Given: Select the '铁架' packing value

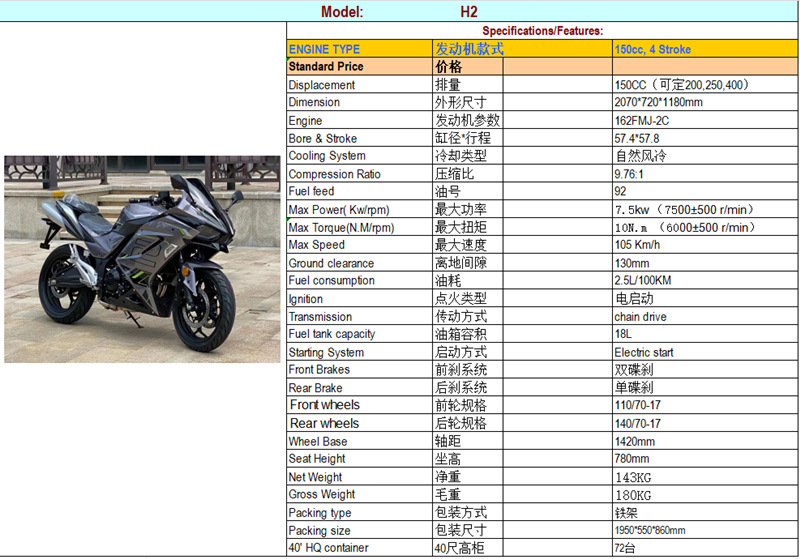Looking at the screenshot, I should click(x=626, y=513).
